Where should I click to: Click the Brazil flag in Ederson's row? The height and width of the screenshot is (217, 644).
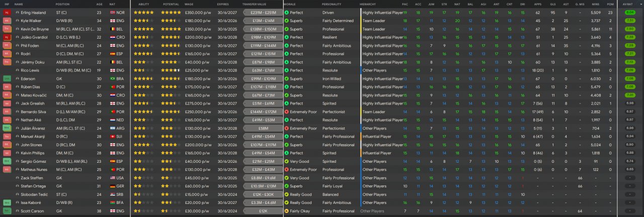pos(112,78)
